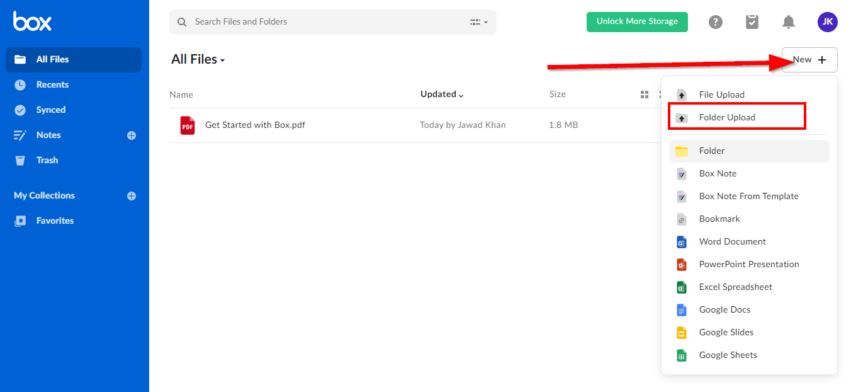Create a Google Slides file

749,333
